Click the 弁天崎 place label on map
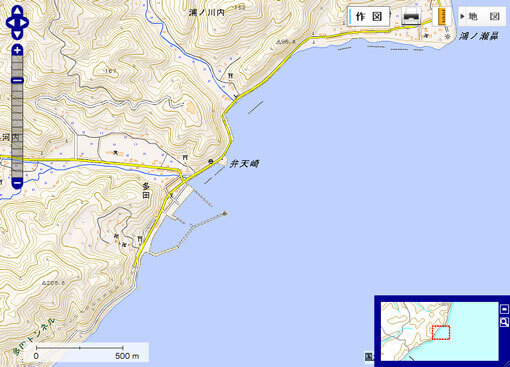510x367 pixels. tap(245, 164)
